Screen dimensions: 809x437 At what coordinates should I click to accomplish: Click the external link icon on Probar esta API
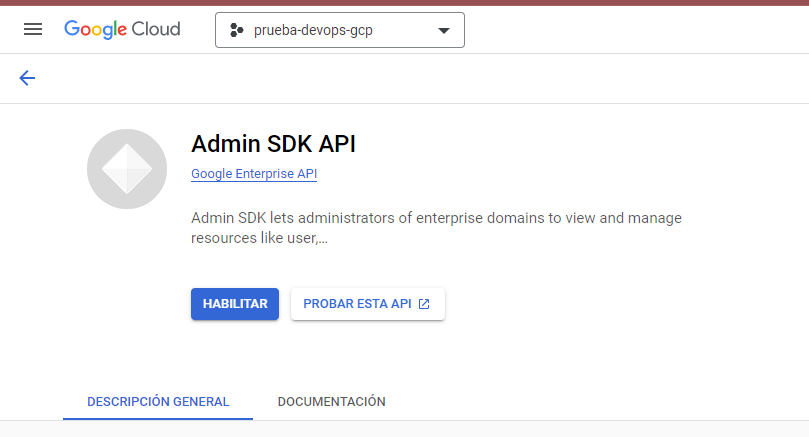pyautogui.click(x=424, y=304)
